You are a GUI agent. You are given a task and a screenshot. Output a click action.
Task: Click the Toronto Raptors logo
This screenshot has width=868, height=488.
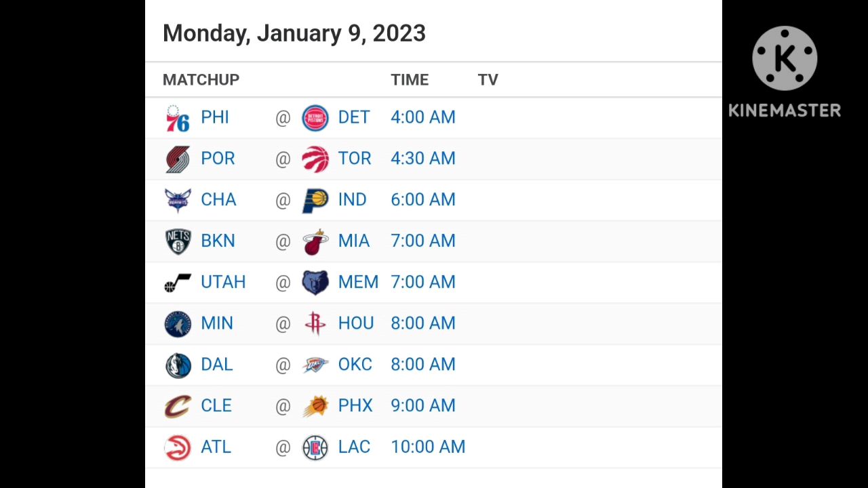[315, 159]
